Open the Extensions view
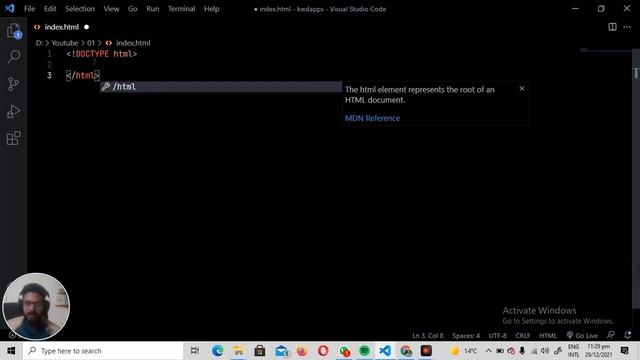The image size is (640, 360). point(13,138)
